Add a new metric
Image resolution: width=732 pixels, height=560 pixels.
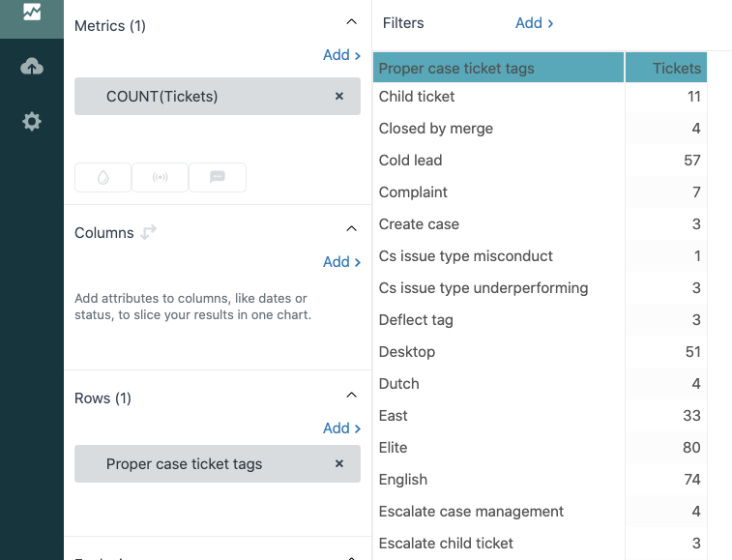click(x=341, y=55)
